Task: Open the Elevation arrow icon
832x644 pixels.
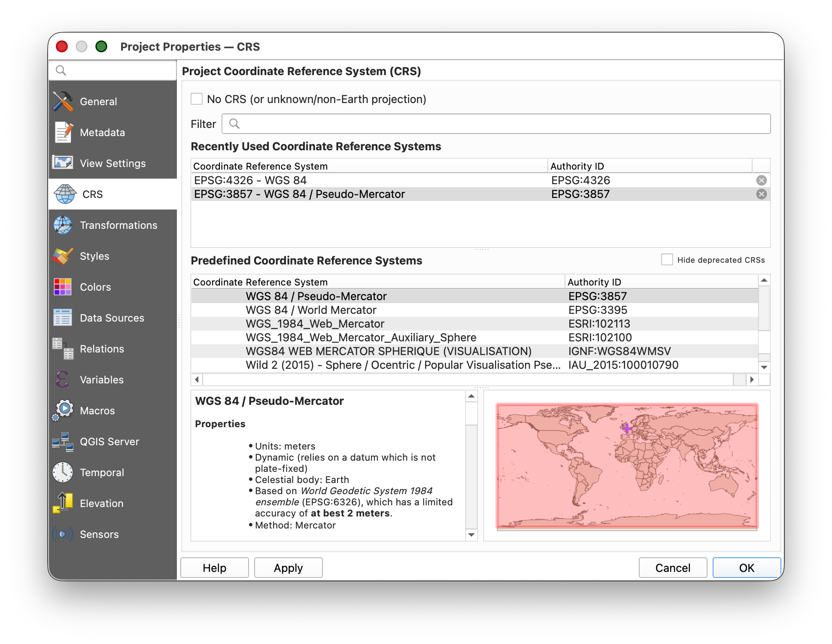Action: click(x=63, y=504)
